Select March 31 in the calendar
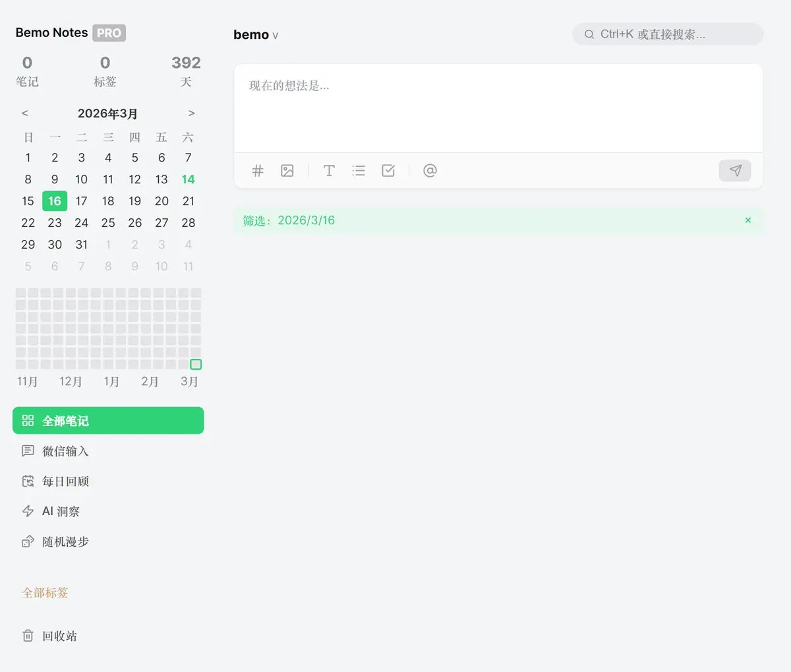 coord(82,245)
